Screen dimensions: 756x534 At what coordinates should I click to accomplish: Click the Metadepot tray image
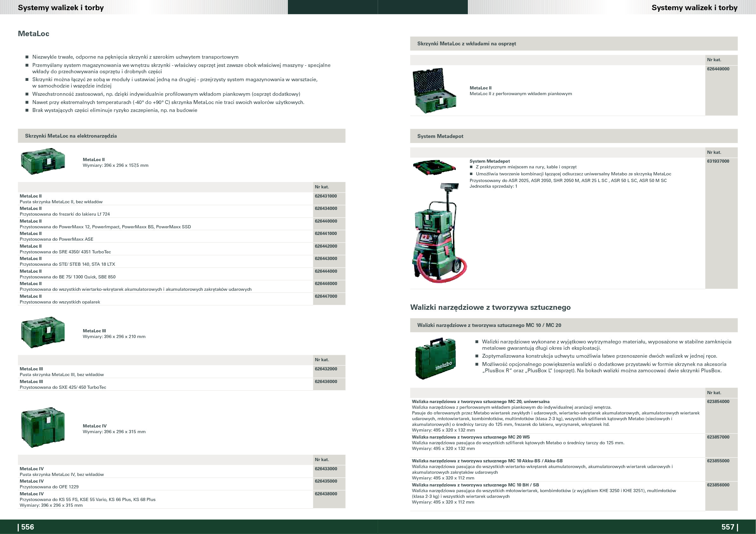434,167
